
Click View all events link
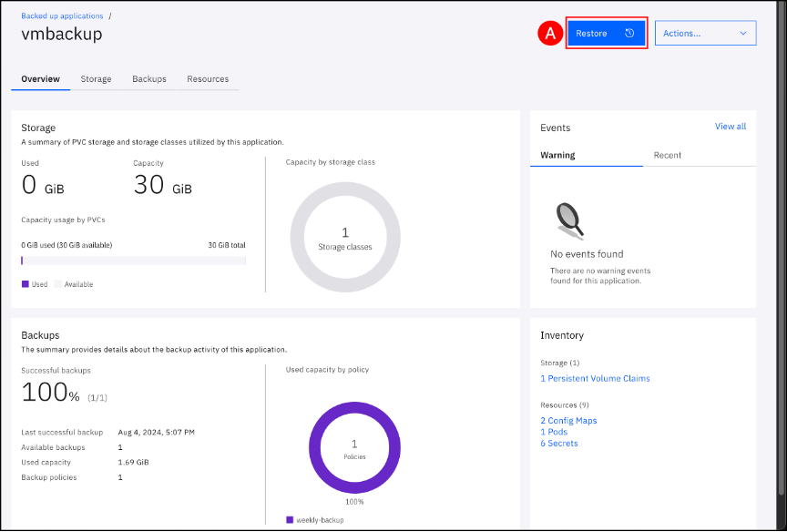click(x=730, y=127)
